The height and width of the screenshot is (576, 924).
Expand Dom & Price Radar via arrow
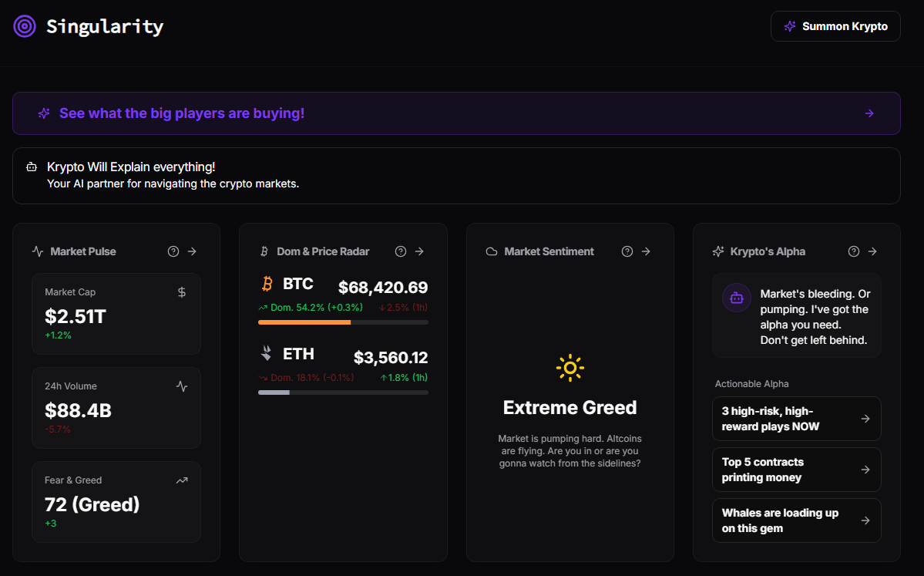[419, 251]
